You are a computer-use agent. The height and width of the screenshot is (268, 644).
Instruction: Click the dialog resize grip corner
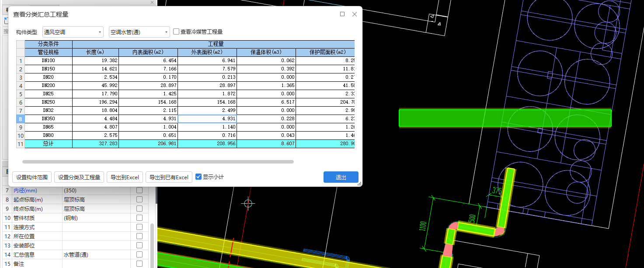click(359, 184)
